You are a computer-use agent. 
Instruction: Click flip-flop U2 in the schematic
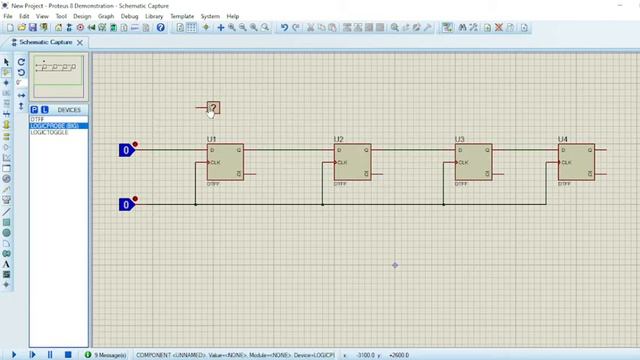[353, 162]
